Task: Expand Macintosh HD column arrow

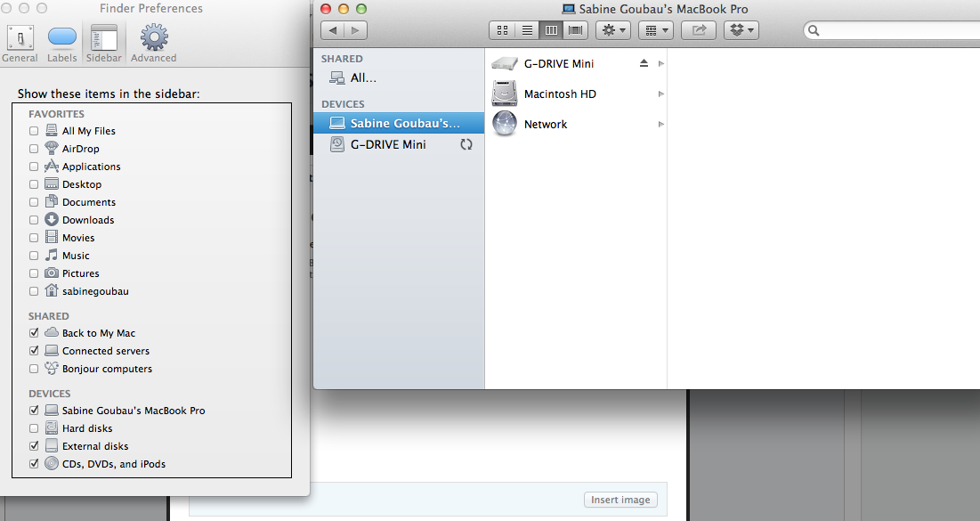Action: (660, 94)
